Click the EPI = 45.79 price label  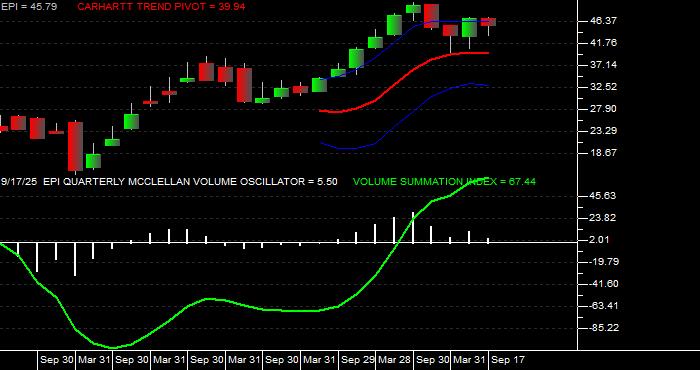pos(29,6)
